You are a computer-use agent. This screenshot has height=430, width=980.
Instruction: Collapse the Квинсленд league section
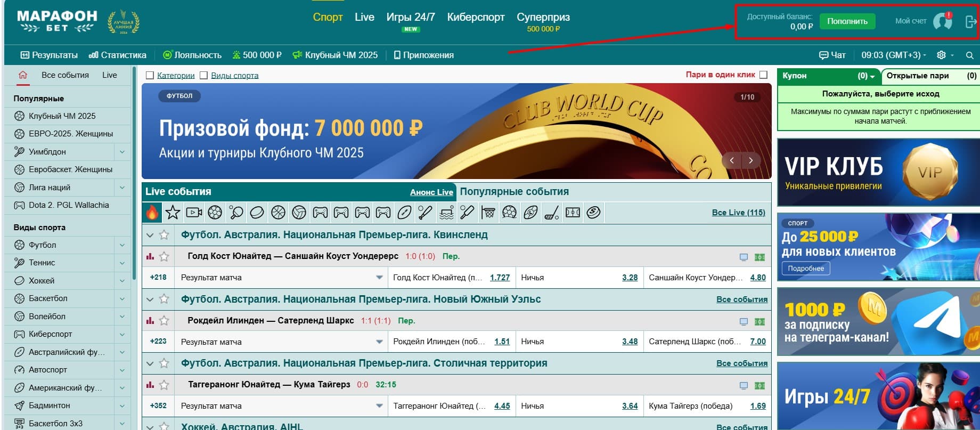[150, 235]
